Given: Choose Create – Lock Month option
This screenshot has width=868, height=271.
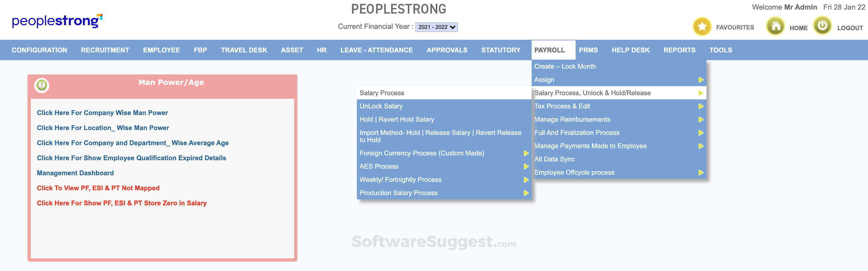Looking at the screenshot, I should coord(565,67).
